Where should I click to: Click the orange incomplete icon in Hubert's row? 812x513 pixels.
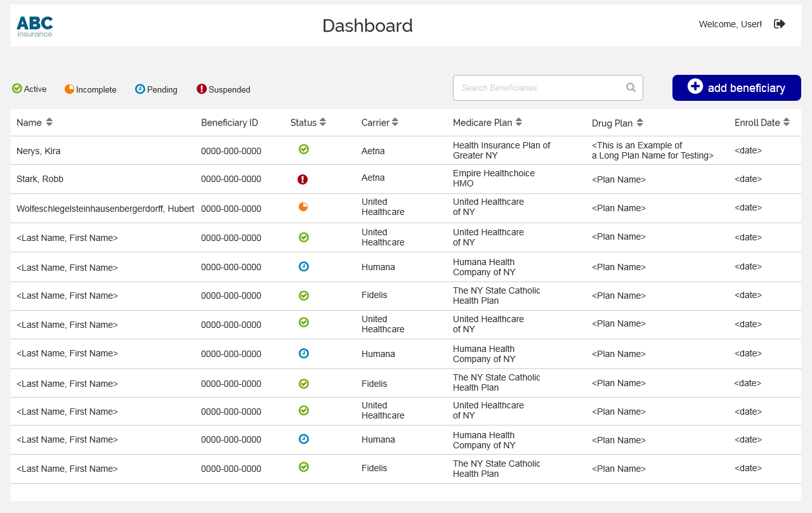click(x=303, y=207)
